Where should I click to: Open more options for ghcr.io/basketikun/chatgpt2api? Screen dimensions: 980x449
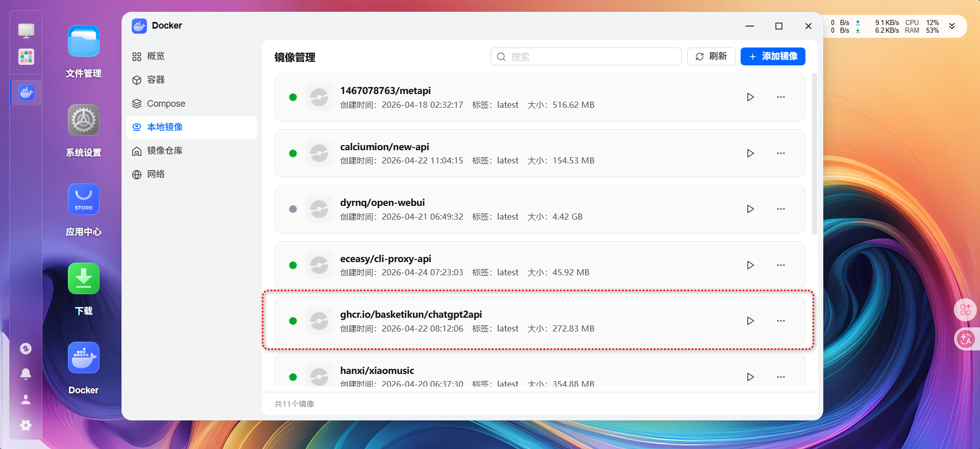tap(781, 321)
